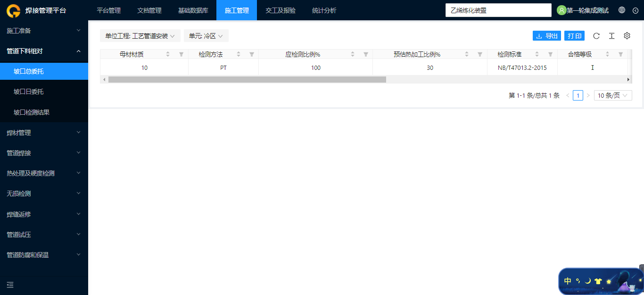Open the table row density icon
Viewport: 644px width, 295px height.
point(611,36)
